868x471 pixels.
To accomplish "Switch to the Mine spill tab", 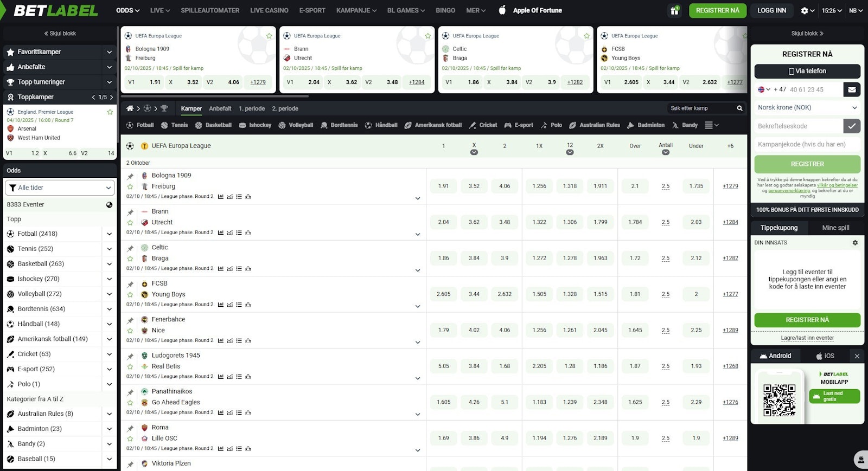I will click(x=835, y=228).
